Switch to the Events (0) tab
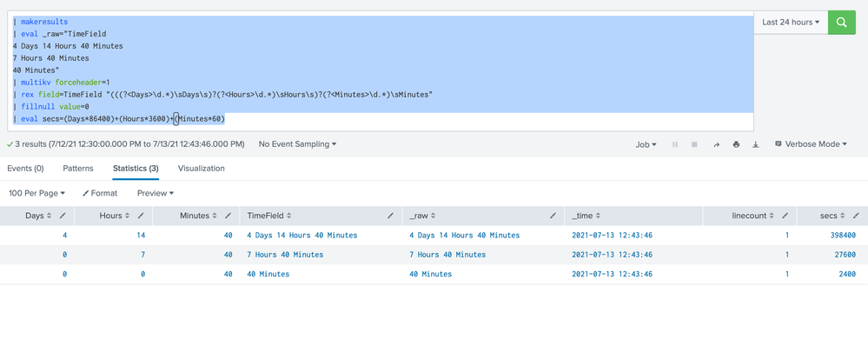 pyautogui.click(x=25, y=169)
